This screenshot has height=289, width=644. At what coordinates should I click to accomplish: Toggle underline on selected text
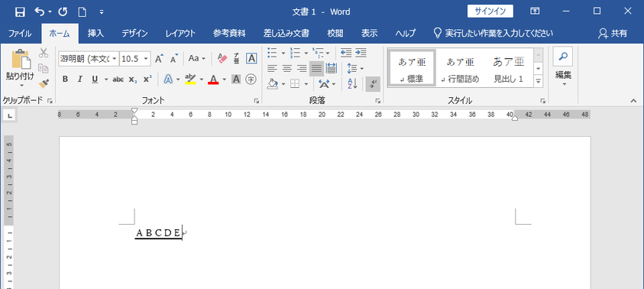pyautogui.click(x=95, y=80)
